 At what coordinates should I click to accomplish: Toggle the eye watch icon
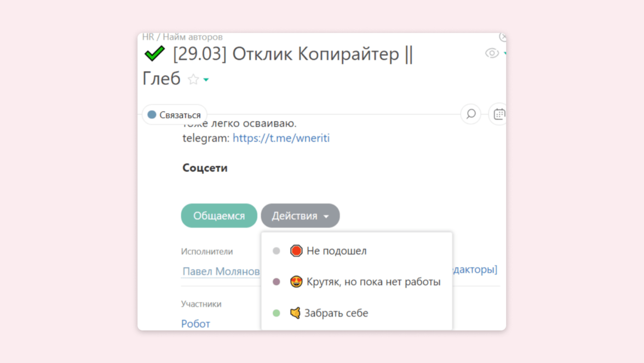pyautogui.click(x=492, y=53)
